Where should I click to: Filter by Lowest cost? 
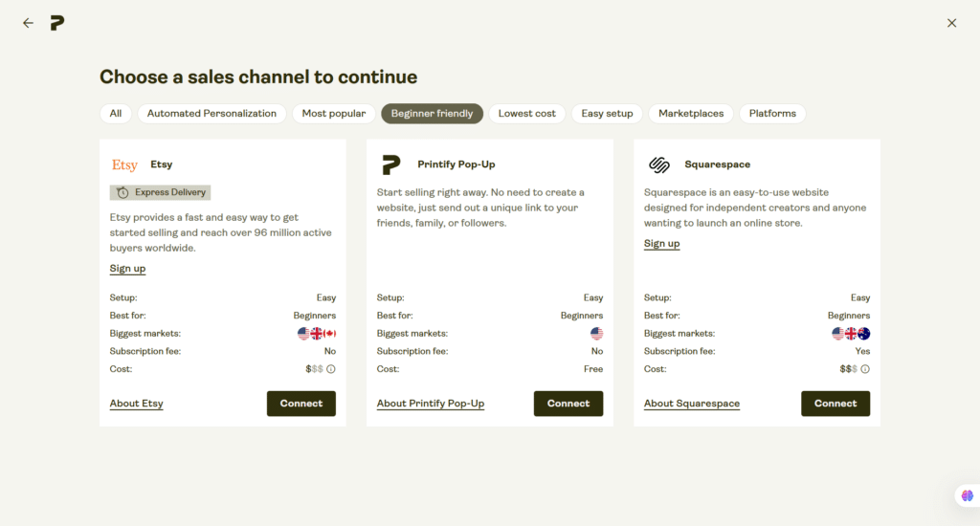(x=527, y=114)
